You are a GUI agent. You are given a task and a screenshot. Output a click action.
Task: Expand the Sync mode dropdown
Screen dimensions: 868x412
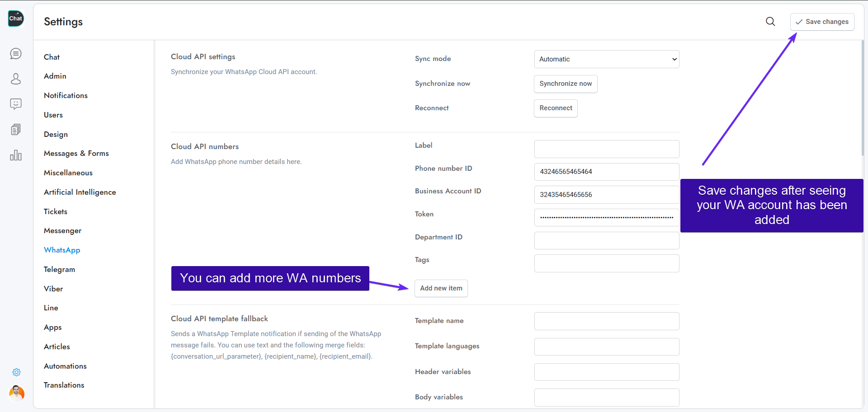point(606,59)
